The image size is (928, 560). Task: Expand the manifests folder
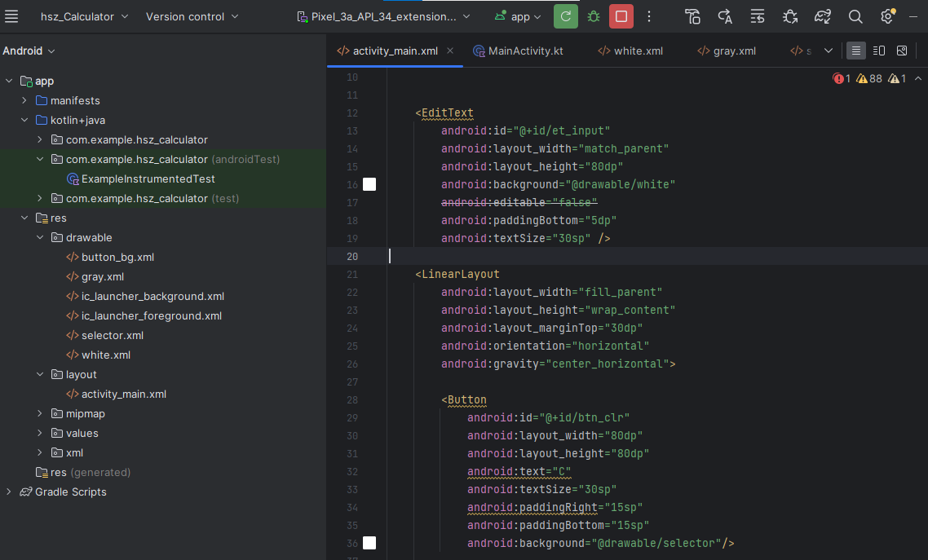point(24,100)
